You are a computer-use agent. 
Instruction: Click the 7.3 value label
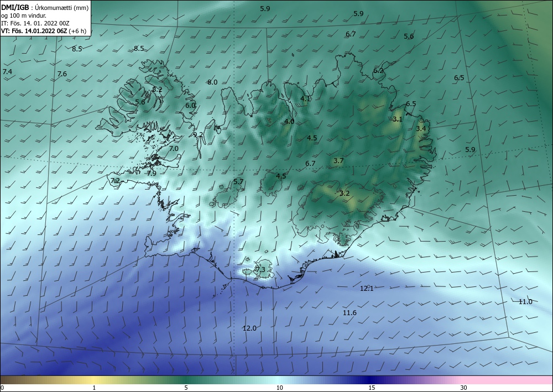[260, 270]
